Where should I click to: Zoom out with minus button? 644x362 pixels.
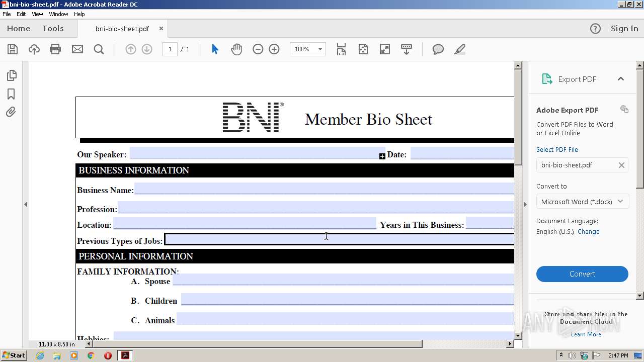click(258, 49)
